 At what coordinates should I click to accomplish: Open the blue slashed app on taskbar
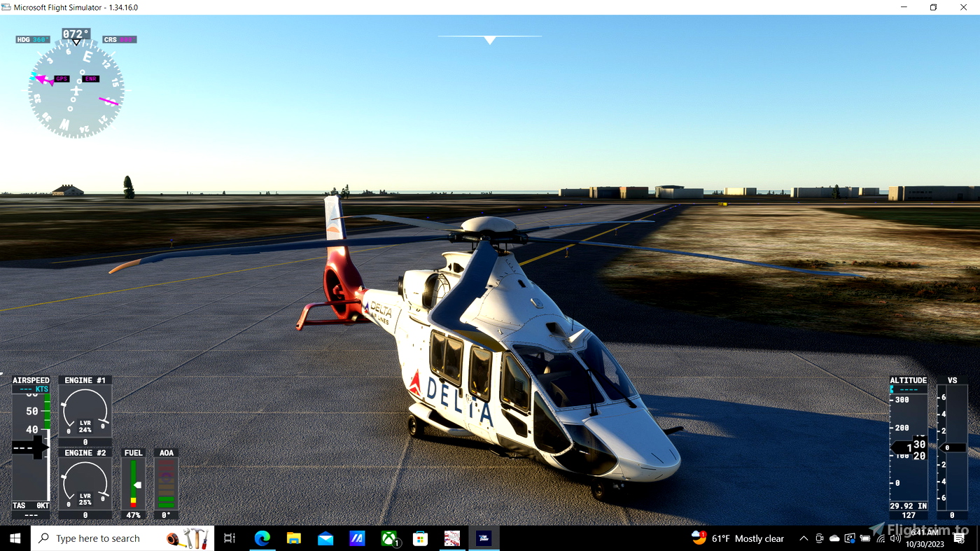pyautogui.click(x=357, y=538)
